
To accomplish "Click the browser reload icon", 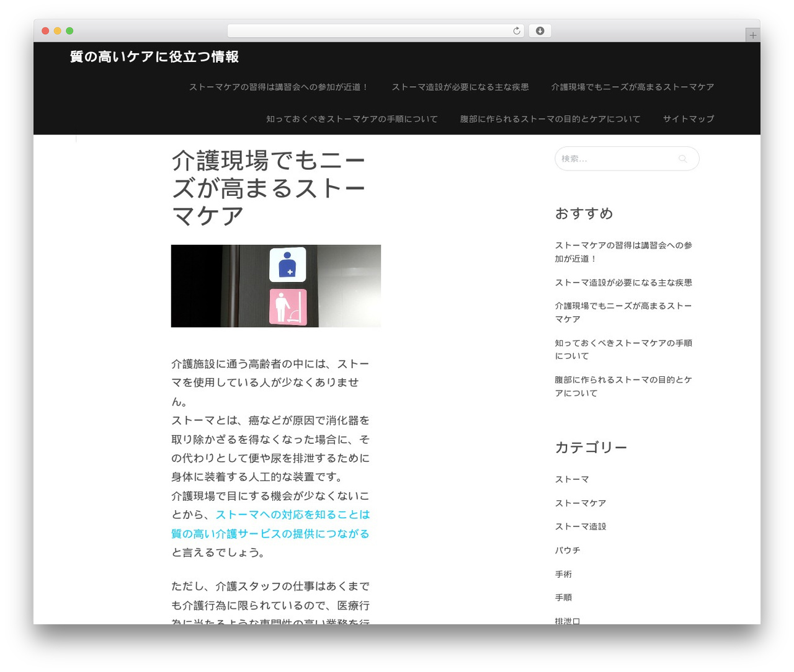I will click(516, 31).
